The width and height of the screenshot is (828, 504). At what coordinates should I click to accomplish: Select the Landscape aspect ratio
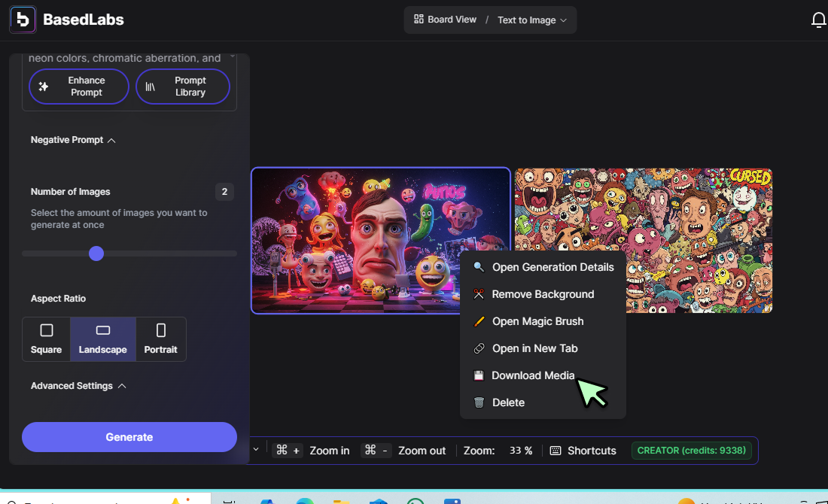click(x=103, y=339)
